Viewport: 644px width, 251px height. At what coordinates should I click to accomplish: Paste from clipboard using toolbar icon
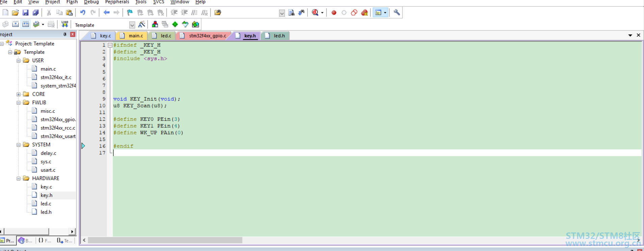click(x=69, y=12)
